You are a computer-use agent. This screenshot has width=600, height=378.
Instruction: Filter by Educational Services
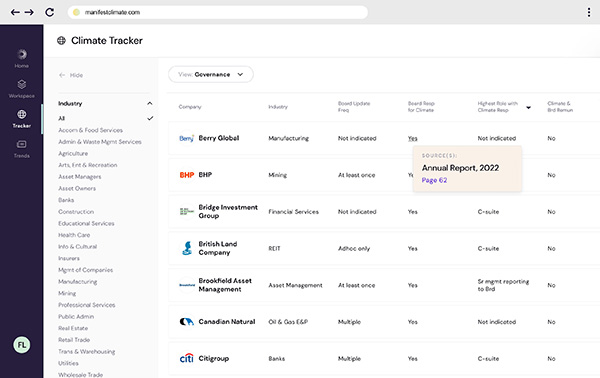(x=86, y=223)
